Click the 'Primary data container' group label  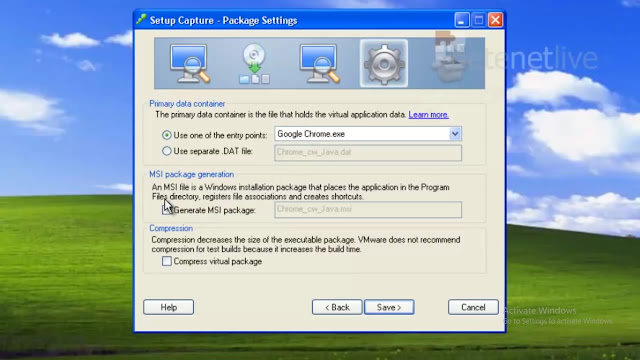pyautogui.click(x=187, y=104)
